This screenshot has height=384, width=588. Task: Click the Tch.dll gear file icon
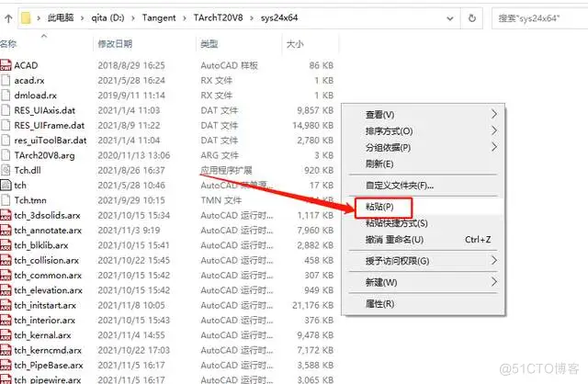(x=6, y=170)
